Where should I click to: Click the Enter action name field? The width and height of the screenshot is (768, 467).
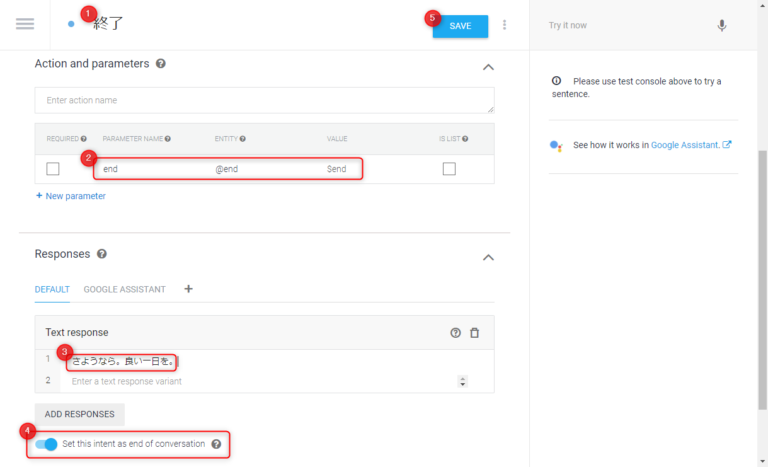[264, 100]
